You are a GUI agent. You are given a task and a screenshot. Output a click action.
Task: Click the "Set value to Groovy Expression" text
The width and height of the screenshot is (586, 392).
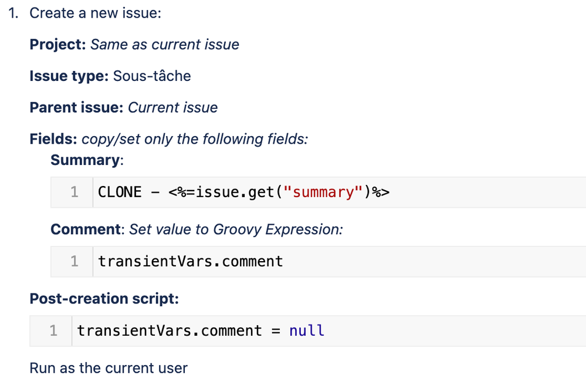click(x=236, y=229)
